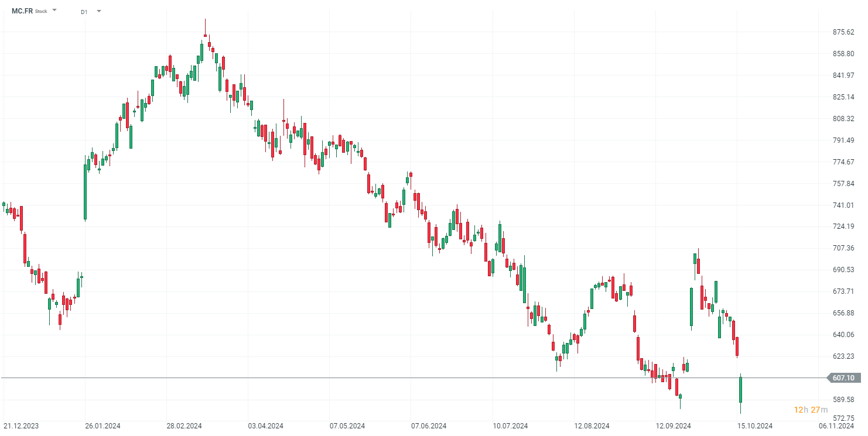Pick the 03.04.2024 date marker
The width and height of the screenshot is (868, 436).
(x=265, y=426)
